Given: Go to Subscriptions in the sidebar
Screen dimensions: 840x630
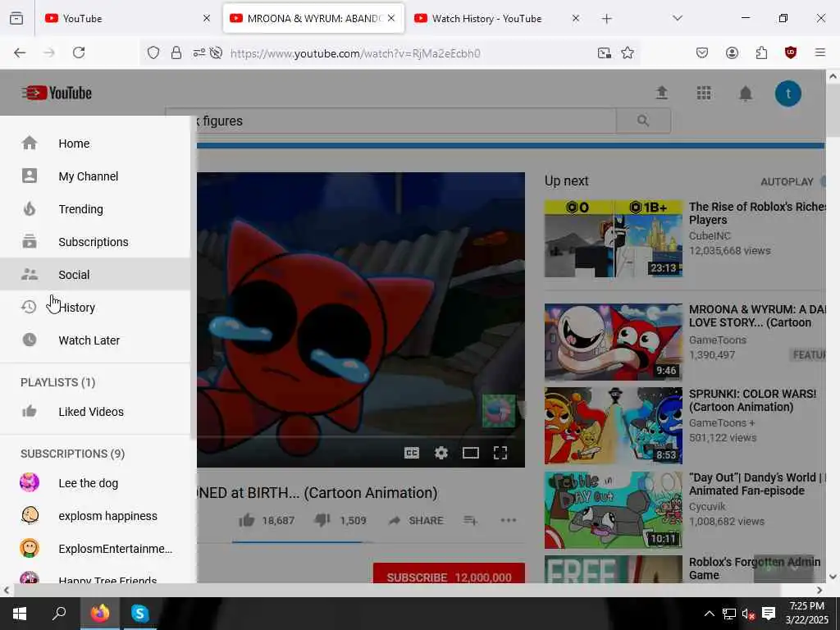Looking at the screenshot, I should [95, 242].
